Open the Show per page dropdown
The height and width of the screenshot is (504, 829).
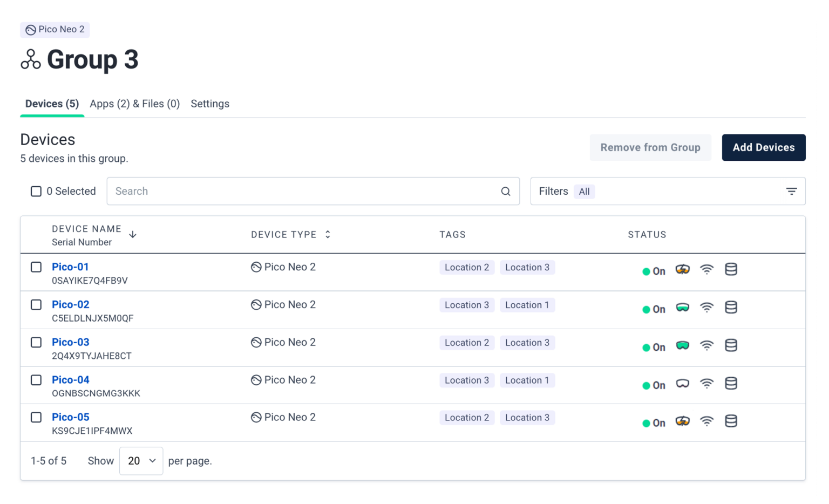[x=141, y=460]
